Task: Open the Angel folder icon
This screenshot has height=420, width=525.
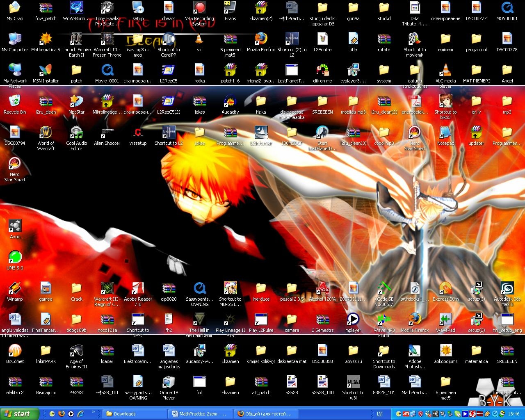Action: tap(507, 70)
